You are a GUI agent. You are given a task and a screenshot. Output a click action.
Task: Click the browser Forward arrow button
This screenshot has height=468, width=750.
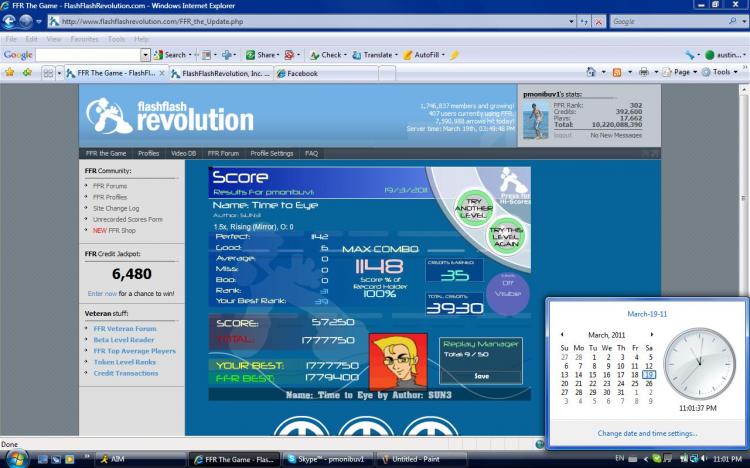[x=26, y=22]
